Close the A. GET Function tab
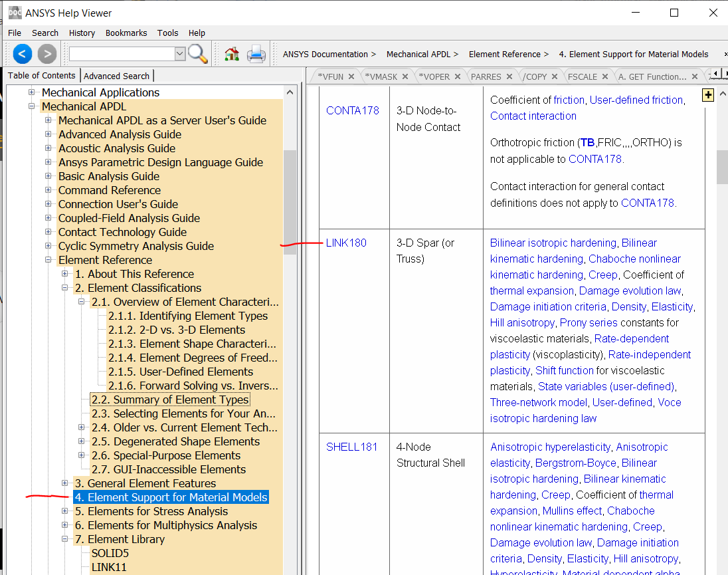Screen dimensions: 728x575 (x=695, y=76)
